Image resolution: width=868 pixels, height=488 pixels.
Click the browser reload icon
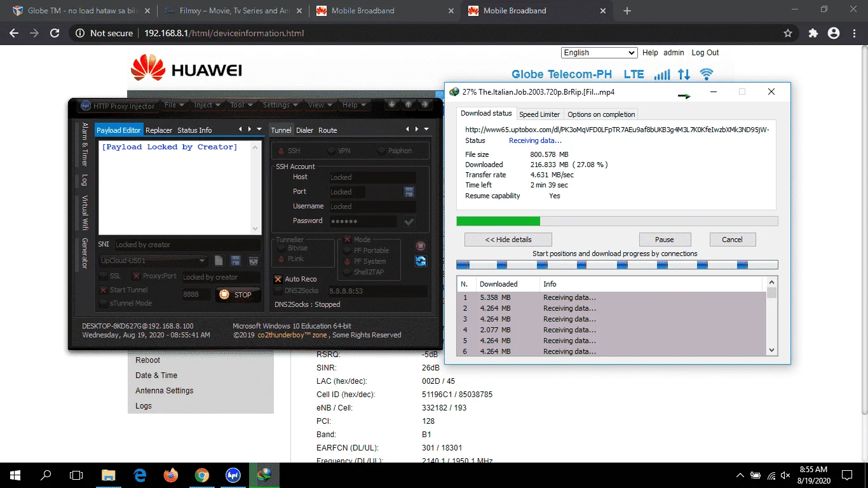click(55, 33)
